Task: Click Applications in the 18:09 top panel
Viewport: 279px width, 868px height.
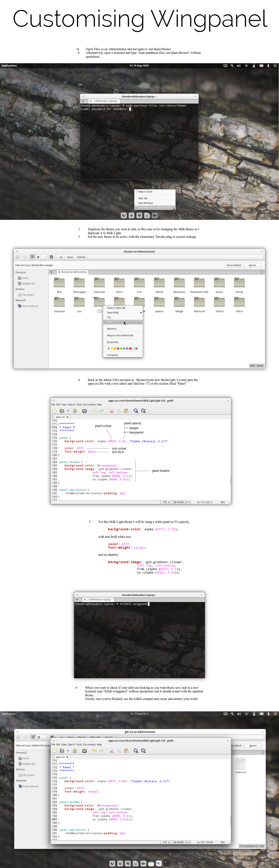Action: 9,66
